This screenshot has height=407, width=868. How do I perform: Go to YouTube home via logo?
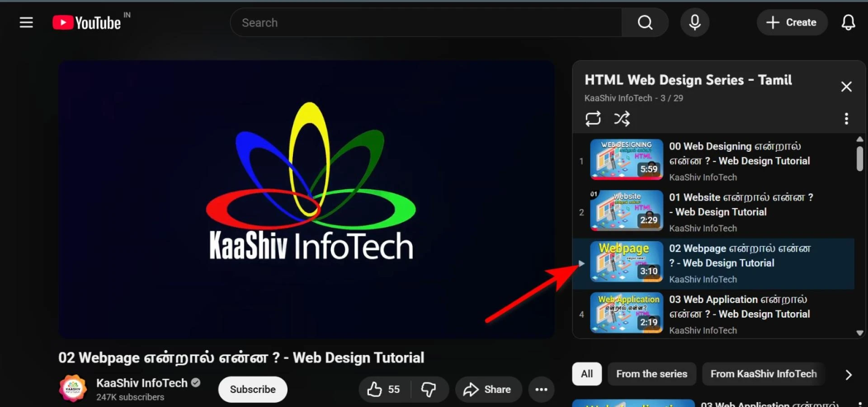[87, 23]
